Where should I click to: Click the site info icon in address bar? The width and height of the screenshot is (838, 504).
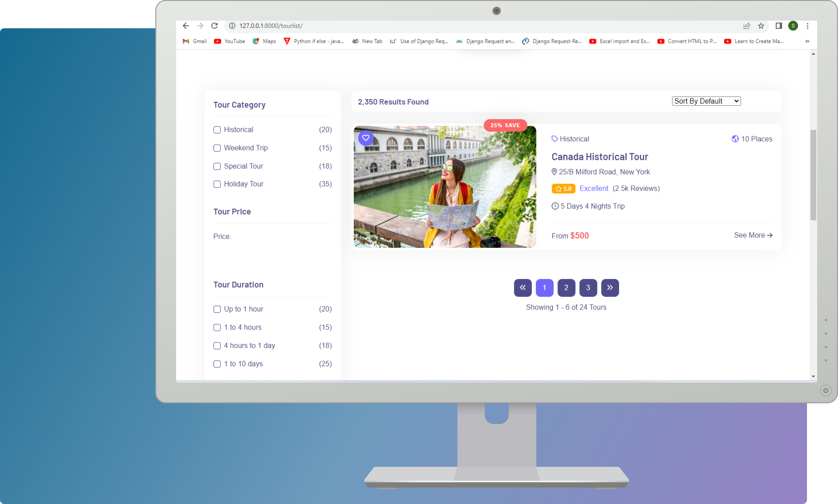click(x=232, y=26)
